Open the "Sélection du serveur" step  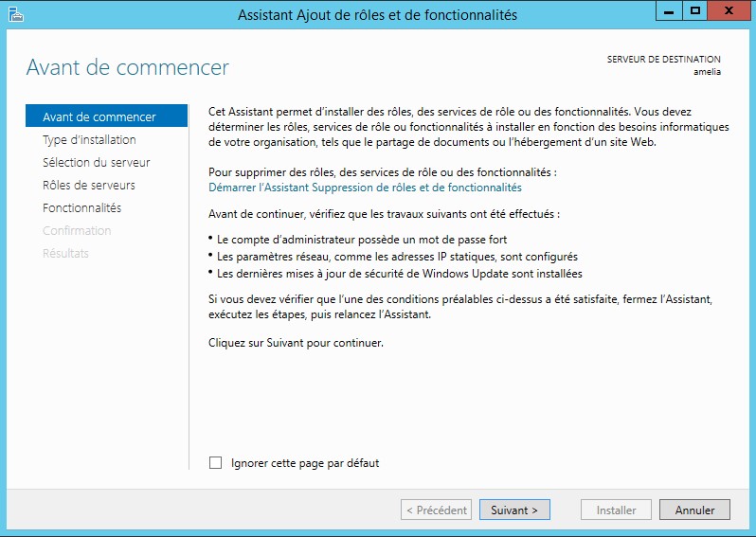point(97,163)
